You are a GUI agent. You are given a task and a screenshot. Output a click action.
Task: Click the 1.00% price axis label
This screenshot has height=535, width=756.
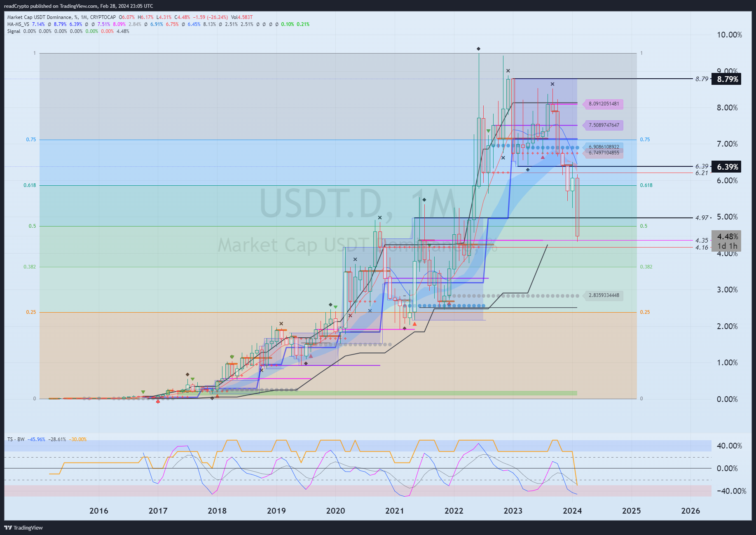pyautogui.click(x=727, y=362)
